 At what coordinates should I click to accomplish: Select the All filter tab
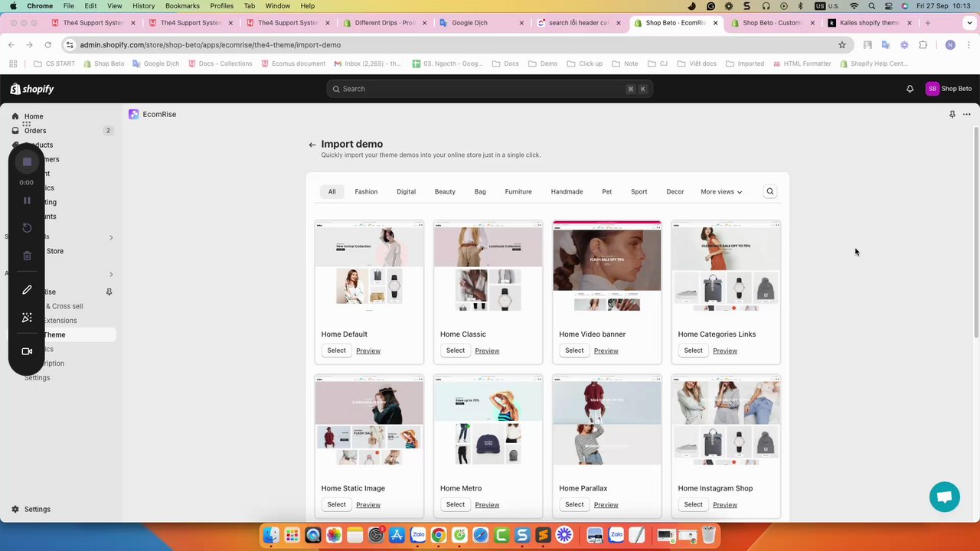[x=332, y=191]
